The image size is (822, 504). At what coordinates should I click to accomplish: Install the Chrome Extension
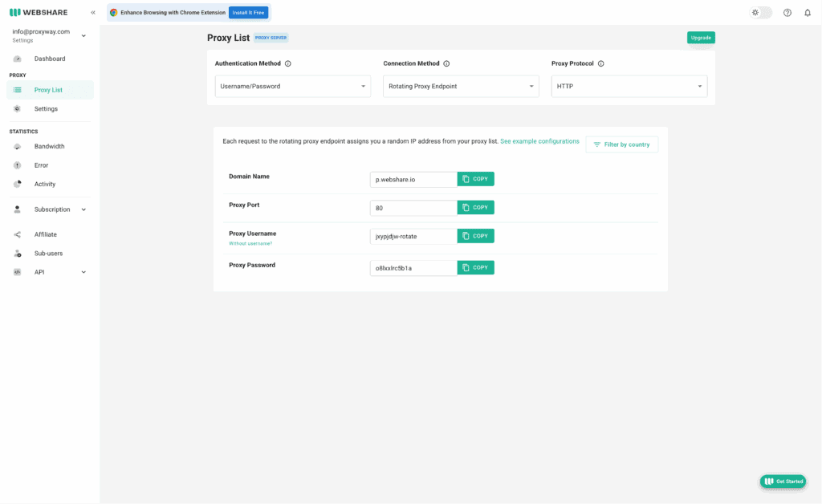click(x=249, y=12)
